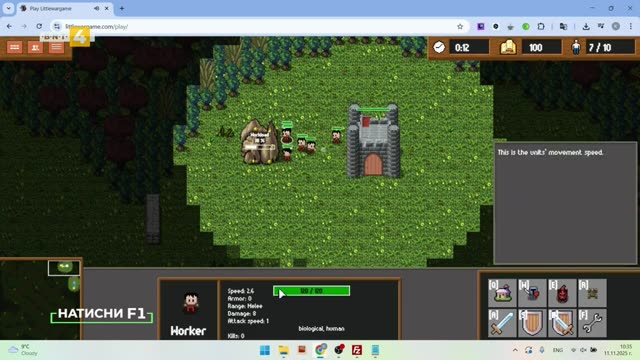Open the hamburger game menu button
The height and width of the screenshot is (360, 640).
56,47
